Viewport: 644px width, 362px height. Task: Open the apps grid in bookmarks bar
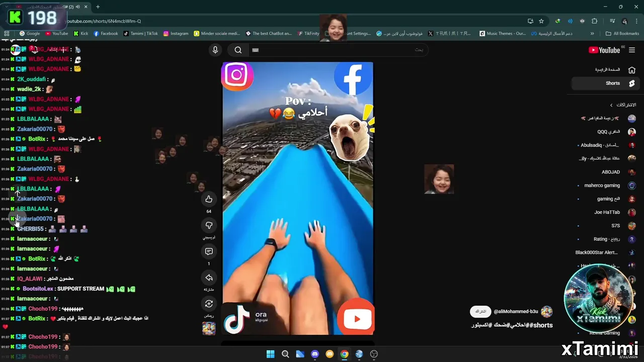7,34
